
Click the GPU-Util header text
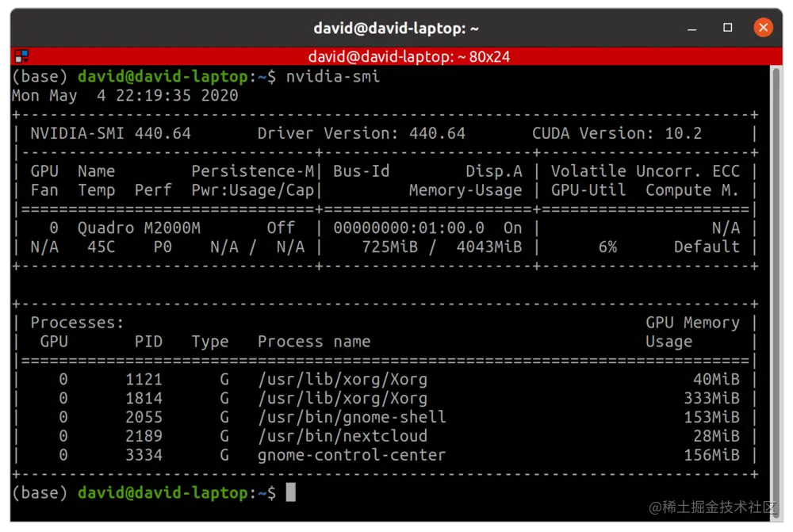[588, 190]
